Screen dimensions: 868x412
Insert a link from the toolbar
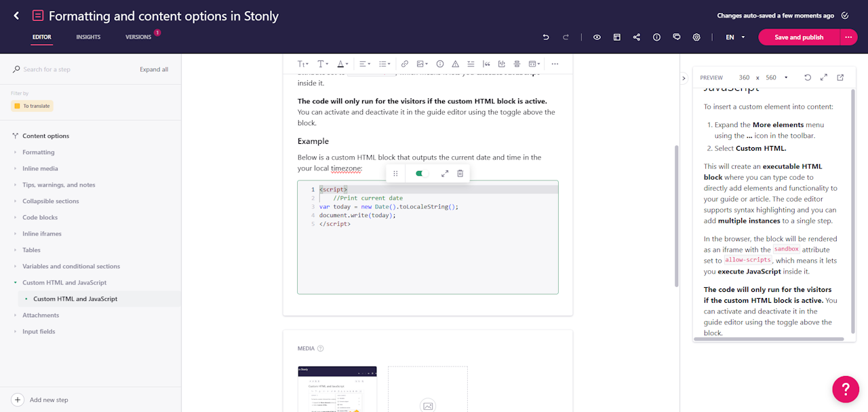pyautogui.click(x=405, y=64)
